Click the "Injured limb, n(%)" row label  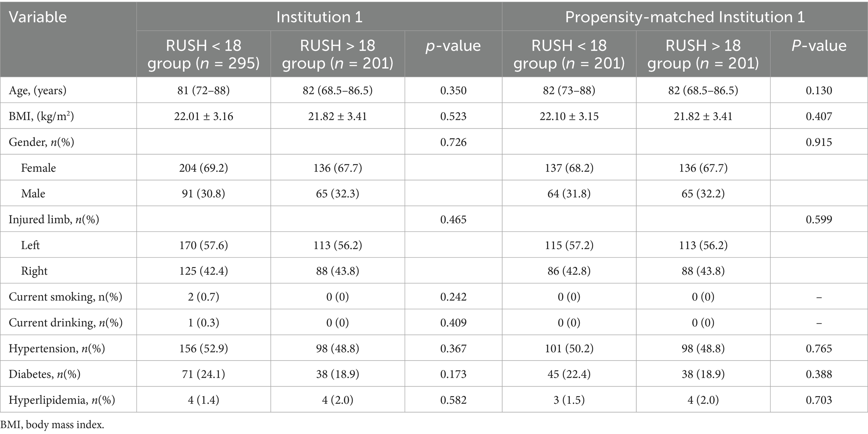point(54,219)
